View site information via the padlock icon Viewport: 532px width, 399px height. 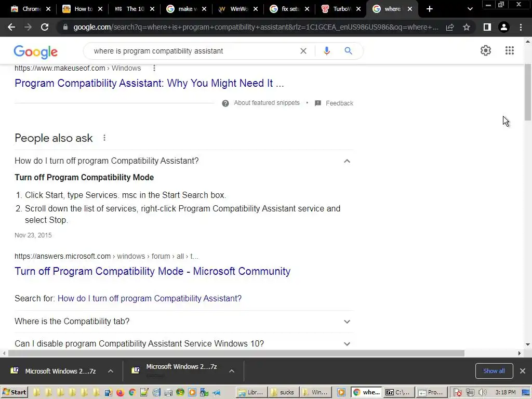(x=65, y=27)
